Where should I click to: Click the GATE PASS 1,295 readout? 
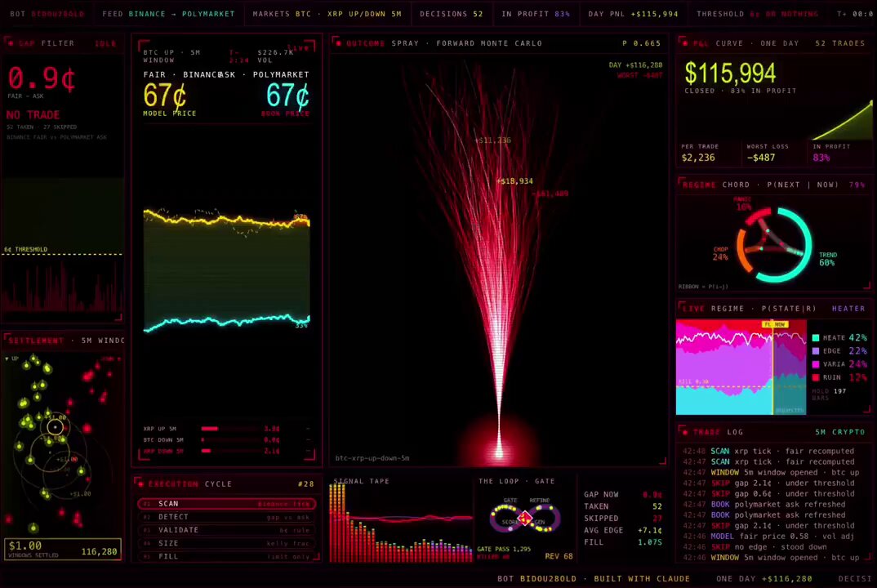(504, 549)
